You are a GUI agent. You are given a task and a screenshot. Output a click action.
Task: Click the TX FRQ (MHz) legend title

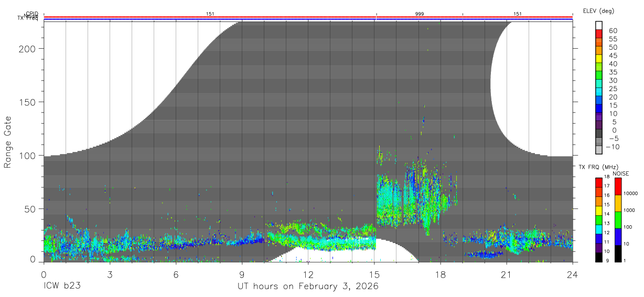coord(598,167)
